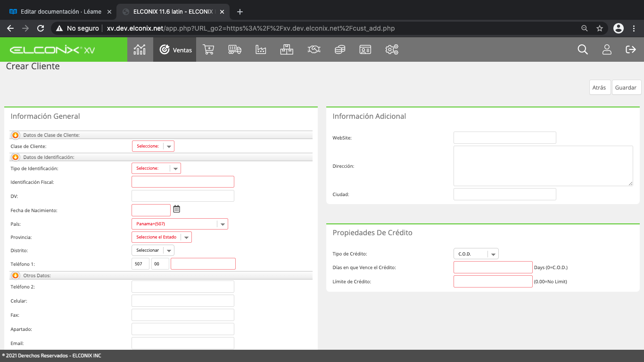The height and width of the screenshot is (362, 644).
Task: Open the delivery truck module icon
Action: click(234, 49)
